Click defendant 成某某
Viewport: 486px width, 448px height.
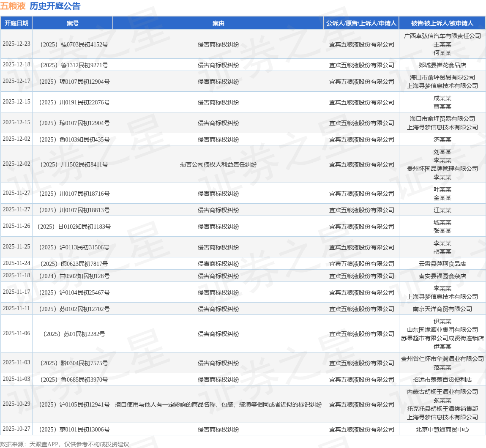click(442, 98)
